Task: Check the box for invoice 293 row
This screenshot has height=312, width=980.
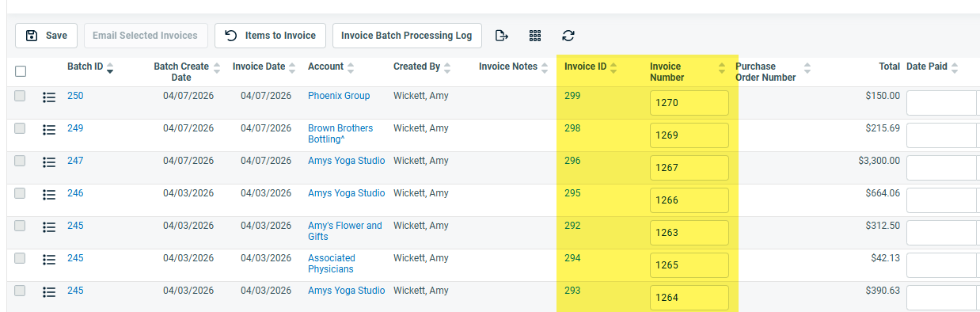Action: (20, 291)
